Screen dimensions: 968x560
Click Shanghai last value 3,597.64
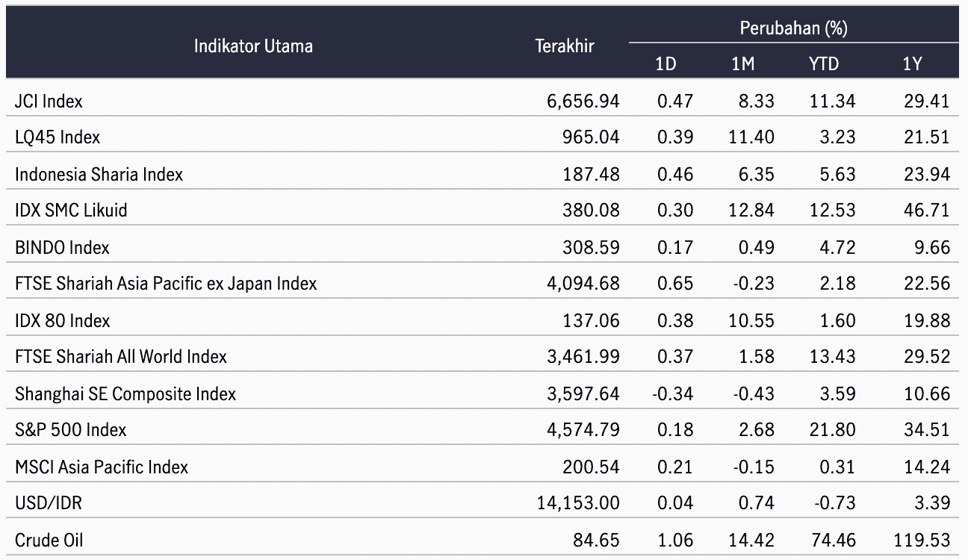pyautogui.click(x=583, y=393)
